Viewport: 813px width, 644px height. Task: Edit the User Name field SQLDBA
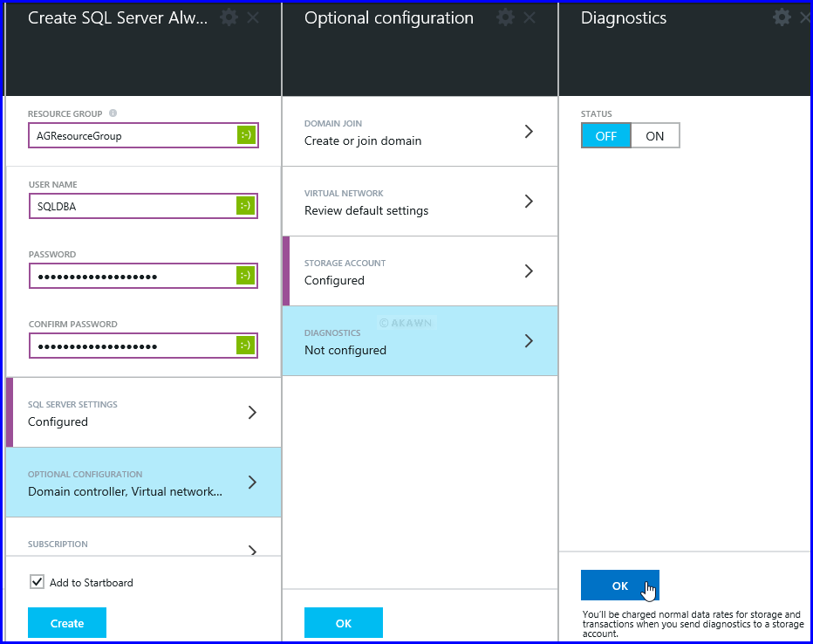[x=143, y=206]
